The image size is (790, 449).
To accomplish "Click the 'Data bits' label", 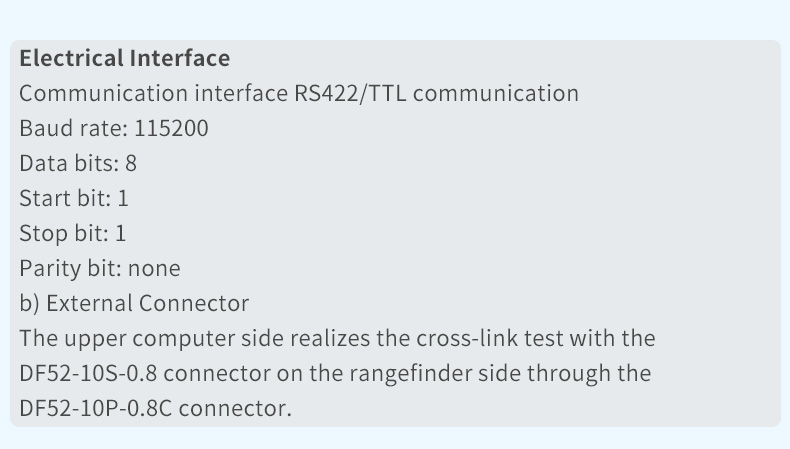I will pos(67,163).
